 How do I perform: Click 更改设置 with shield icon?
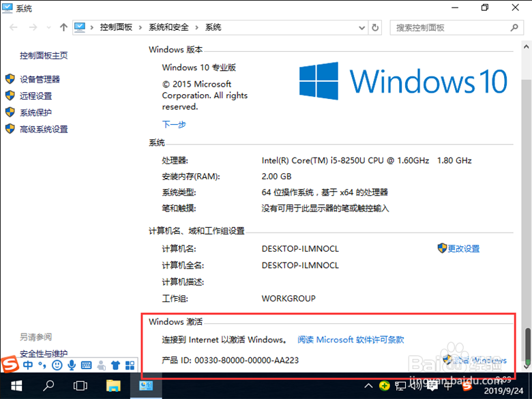(464, 249)
